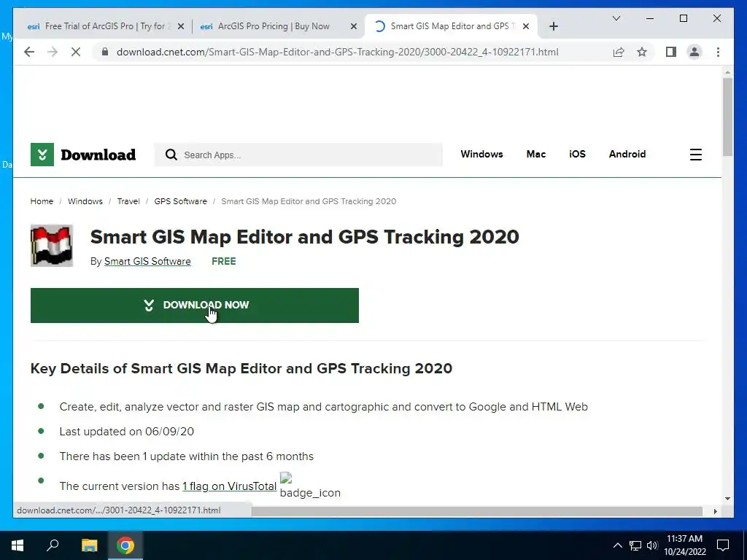Click the scroll down arrow

click(727, 499)
